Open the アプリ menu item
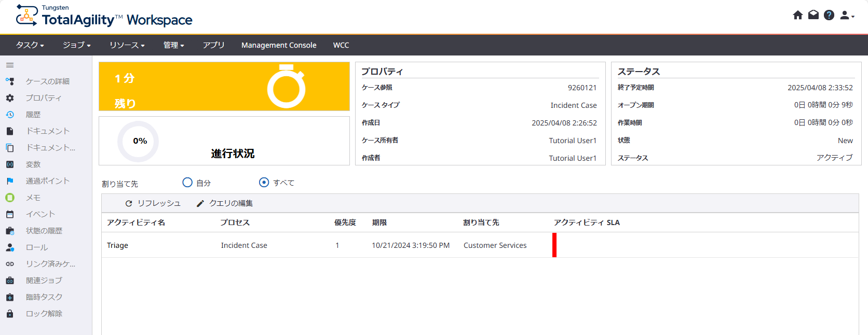 coord(213,45)
